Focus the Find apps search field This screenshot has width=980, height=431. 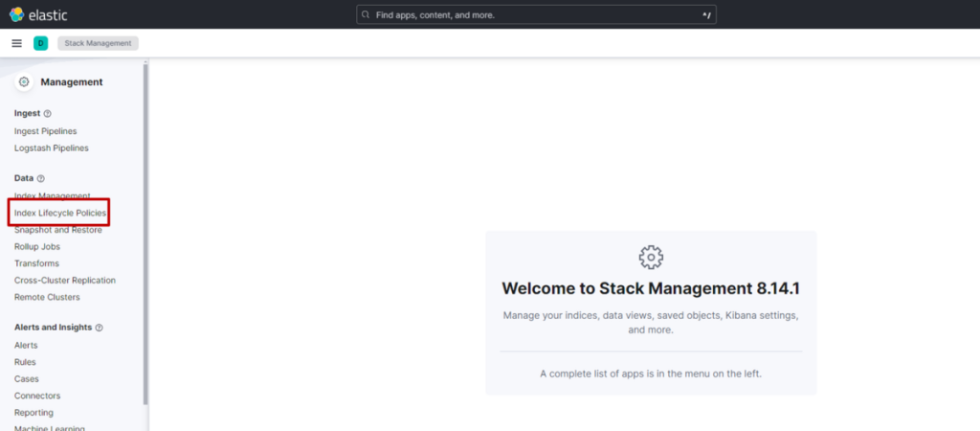click(x=536, y=15)
